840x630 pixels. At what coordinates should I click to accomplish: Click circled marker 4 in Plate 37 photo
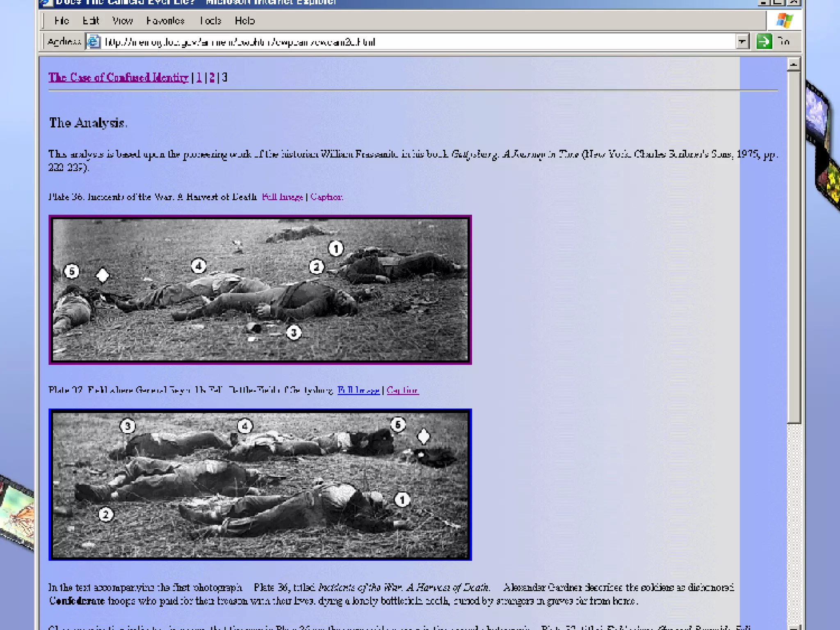tap(245, 426)
